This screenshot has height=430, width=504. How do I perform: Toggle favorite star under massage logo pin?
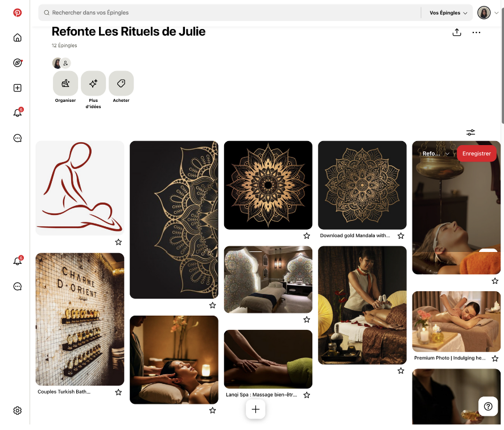(118, 242)
